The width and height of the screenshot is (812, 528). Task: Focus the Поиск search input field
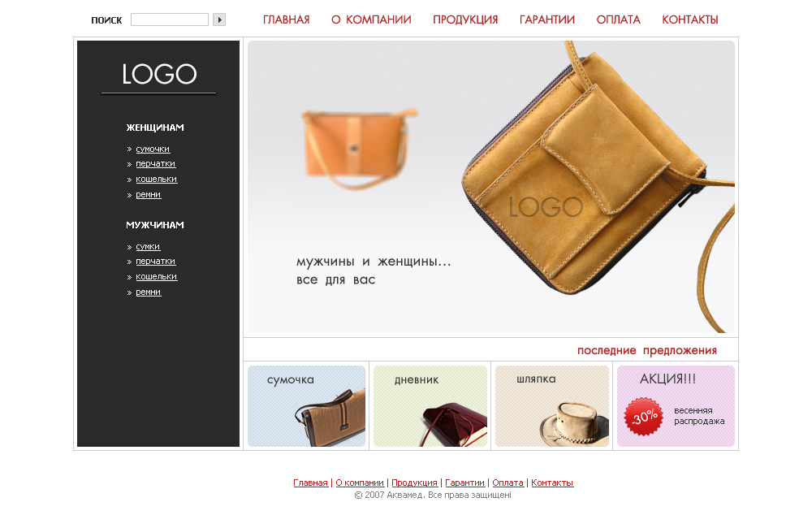point(170,19)
